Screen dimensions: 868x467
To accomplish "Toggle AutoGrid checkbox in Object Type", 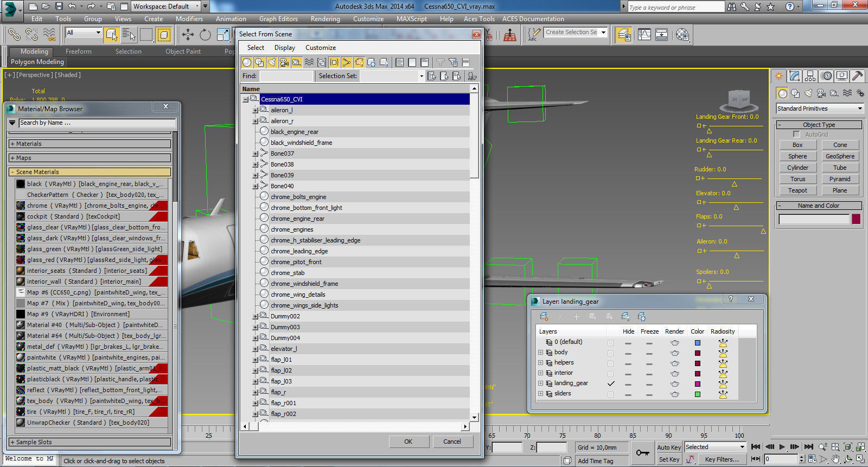I will [x=796, y=134].
